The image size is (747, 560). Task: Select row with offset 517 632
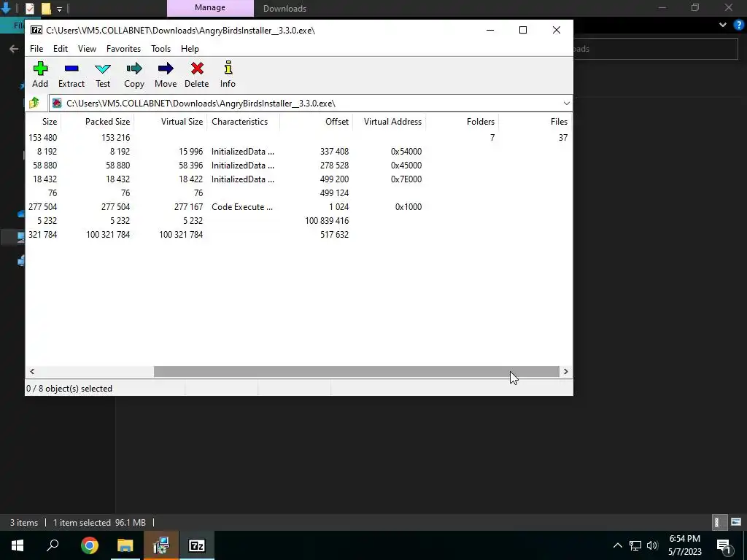[298, 234]
